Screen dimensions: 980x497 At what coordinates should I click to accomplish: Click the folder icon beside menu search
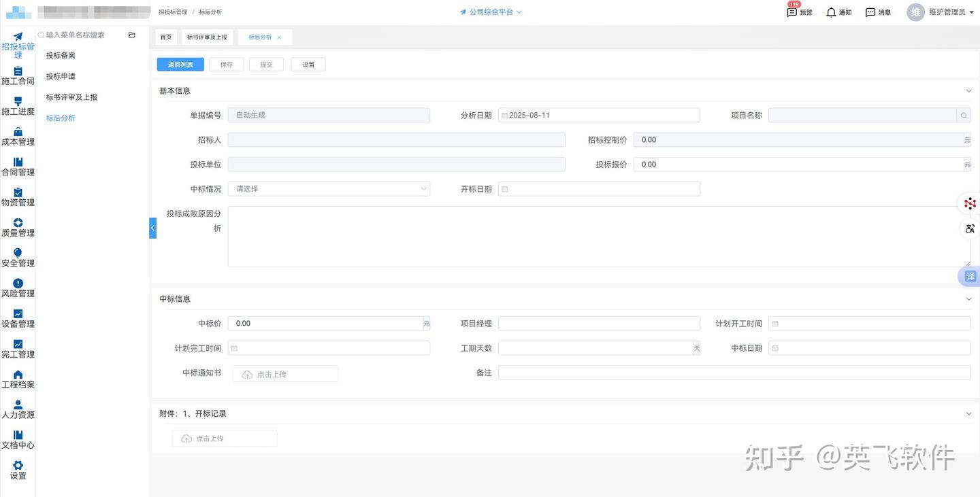click(132, 35)
